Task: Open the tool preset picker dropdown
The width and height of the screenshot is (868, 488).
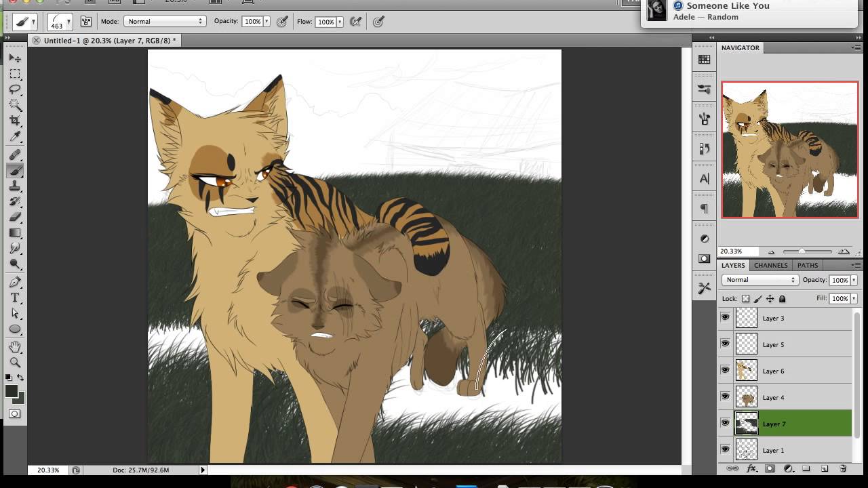Action: tap(25, 22)
